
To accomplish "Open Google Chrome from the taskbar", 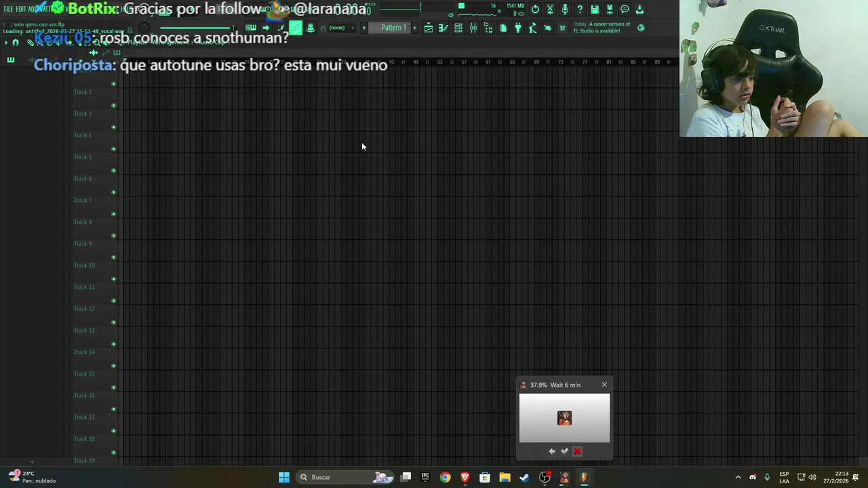I will 445,477.
